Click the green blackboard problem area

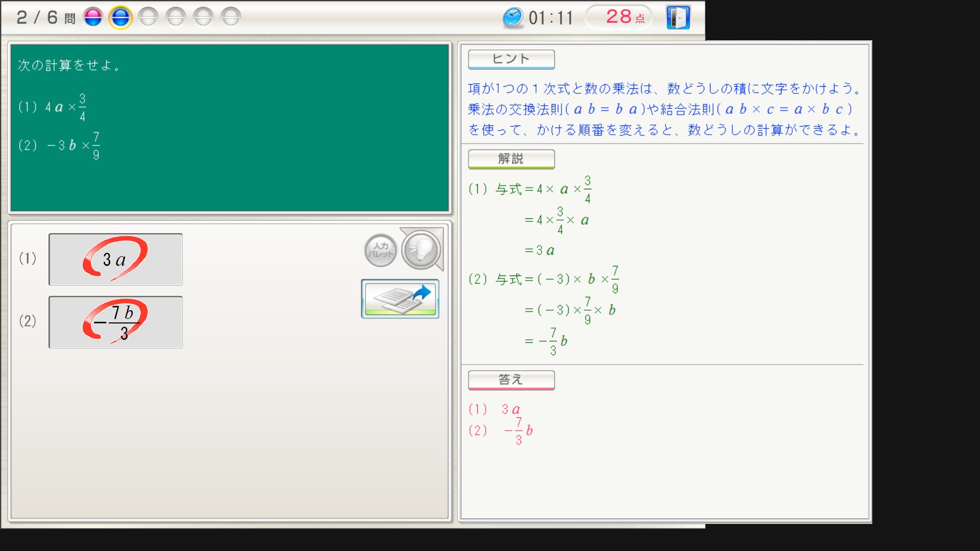point(230,128)
